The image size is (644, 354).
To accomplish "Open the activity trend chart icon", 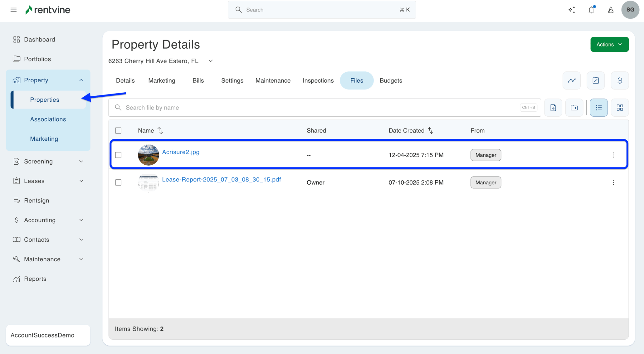I will [572, 80].
